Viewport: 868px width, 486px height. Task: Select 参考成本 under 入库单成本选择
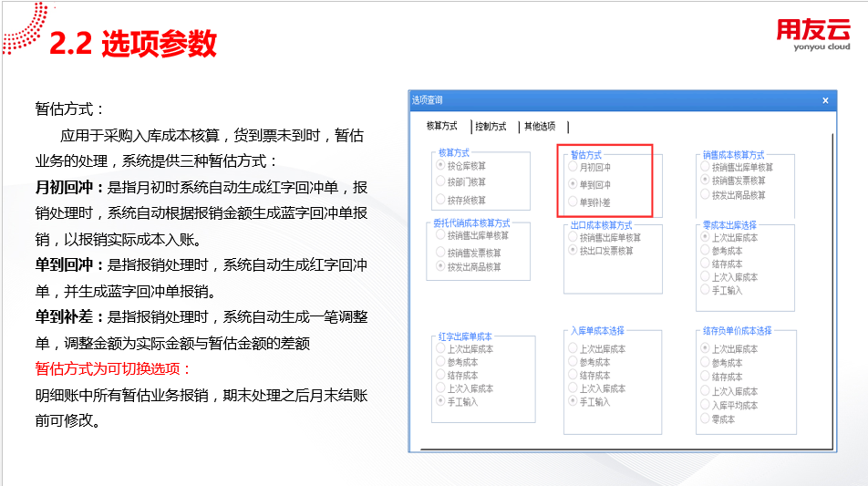[x=573, y=362]
